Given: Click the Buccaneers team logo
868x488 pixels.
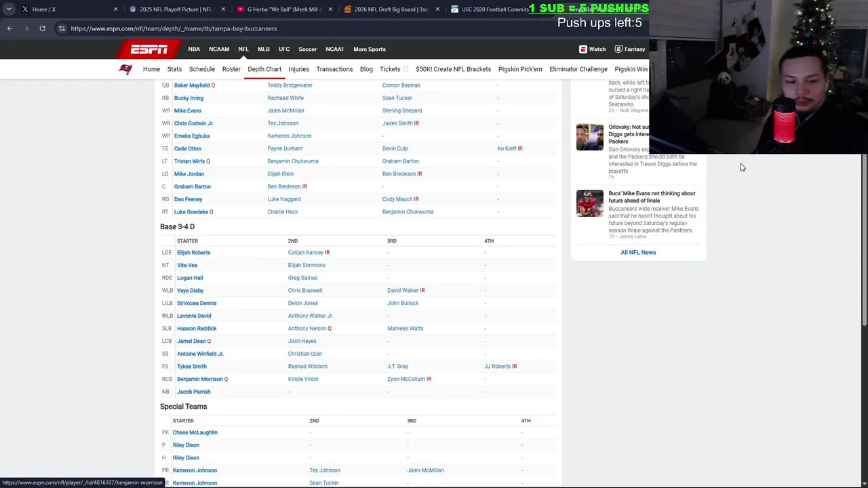Looking at the screenshot, I should click(x=125, y=69).
